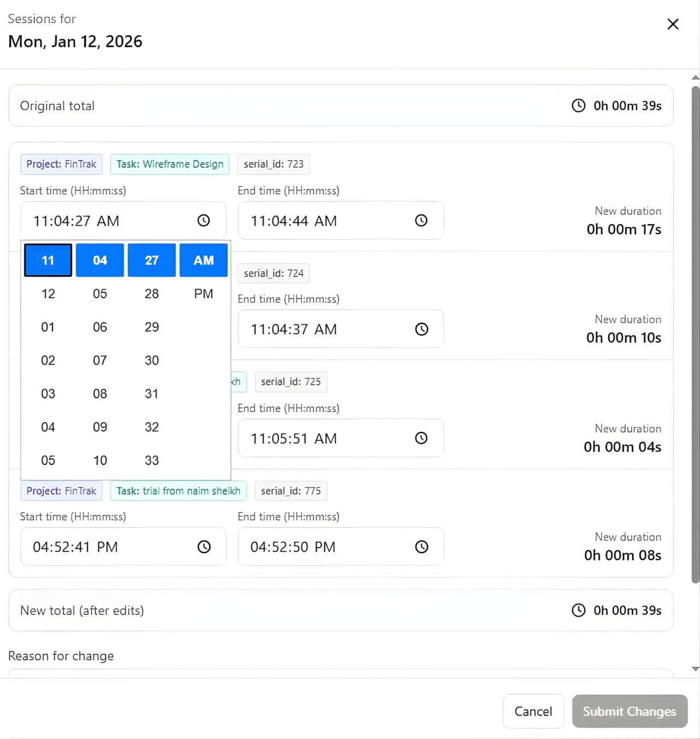700x739 pixels.
Task: Focus the 04:52:41 PM start time field
Action: [x=98, y=546]
